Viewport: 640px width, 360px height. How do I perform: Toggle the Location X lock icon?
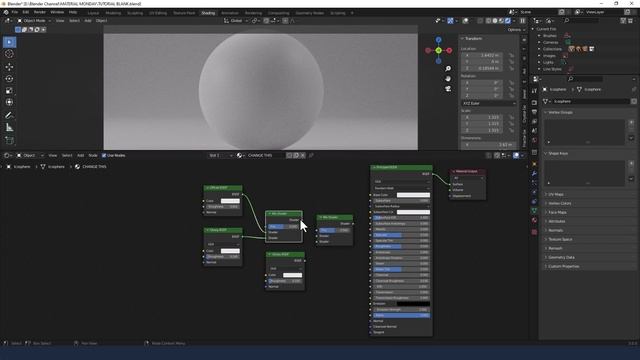coord(511,55)
